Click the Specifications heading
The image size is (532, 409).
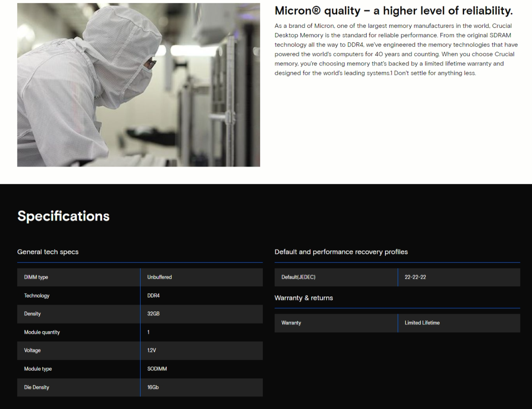(63, 216)
